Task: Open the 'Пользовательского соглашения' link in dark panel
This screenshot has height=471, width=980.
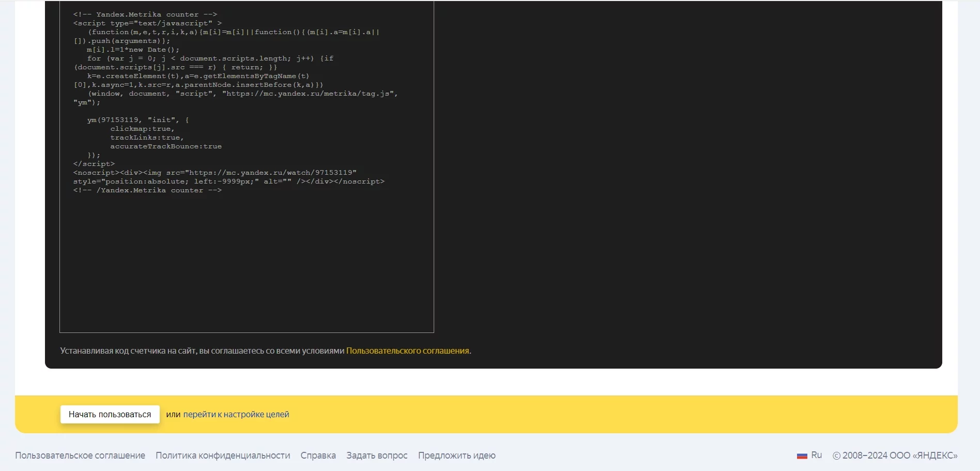Action: pos(407,351)
